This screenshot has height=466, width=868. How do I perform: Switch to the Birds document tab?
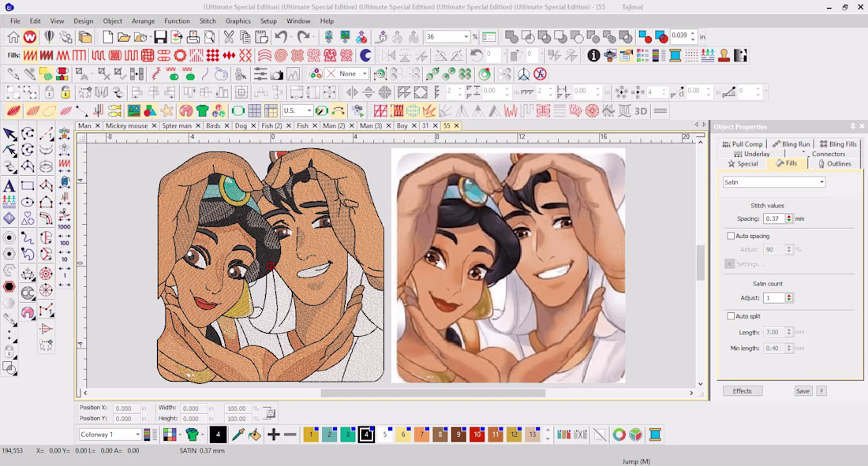(x=213, y=125)
